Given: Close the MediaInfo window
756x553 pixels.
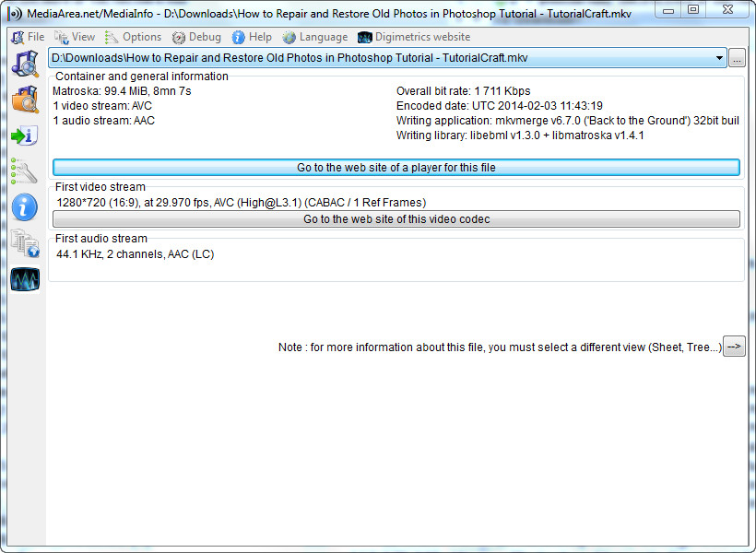Looking at the screenshot, I should (x=728, y=9).
